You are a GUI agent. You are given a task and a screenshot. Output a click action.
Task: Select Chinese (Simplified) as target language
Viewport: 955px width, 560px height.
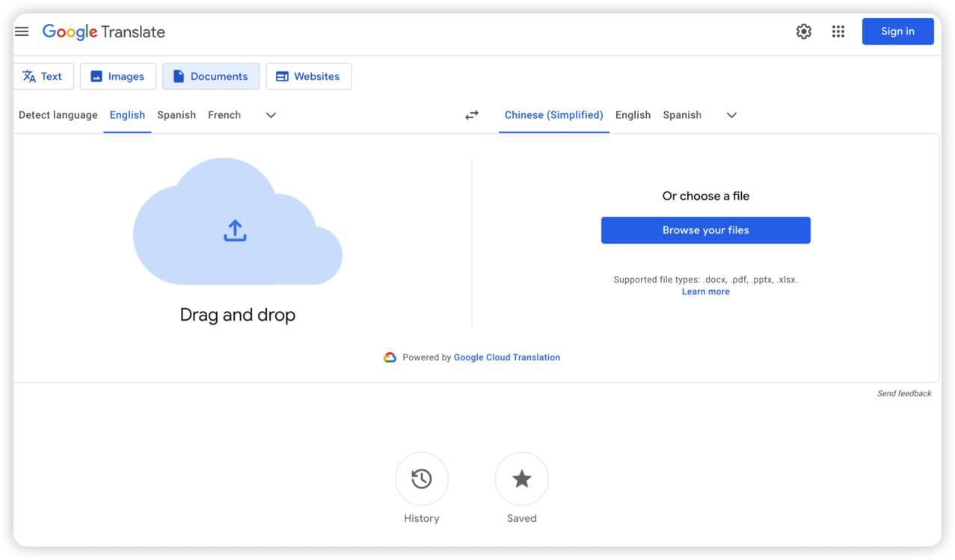click(x=554, y=115)
